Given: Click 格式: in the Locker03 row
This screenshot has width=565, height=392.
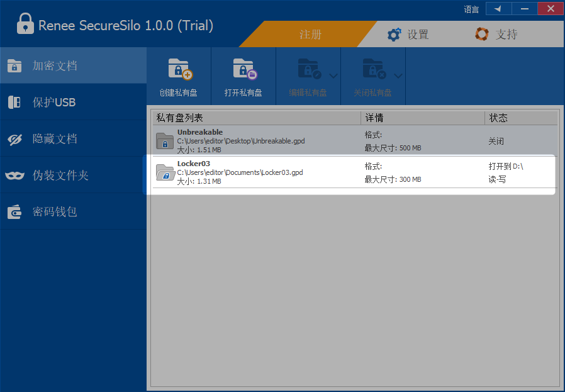Looking at the screenshot, I should (x=373, y=167).
